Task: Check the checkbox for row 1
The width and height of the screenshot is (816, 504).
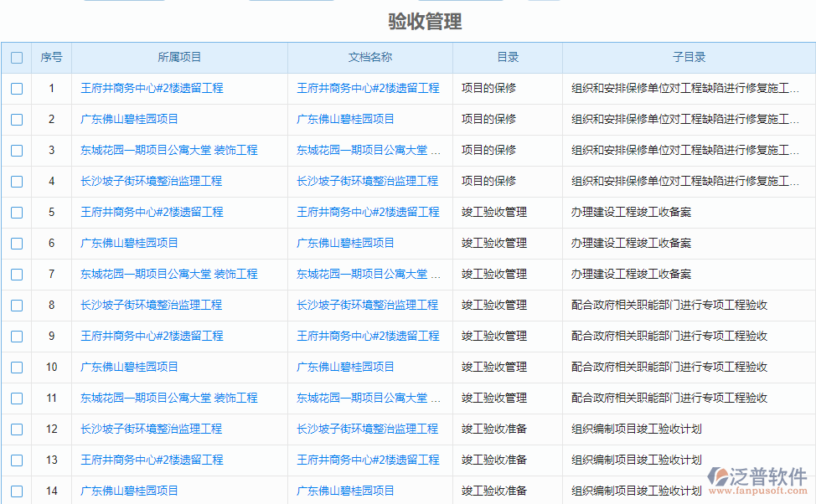Action: 16,88
